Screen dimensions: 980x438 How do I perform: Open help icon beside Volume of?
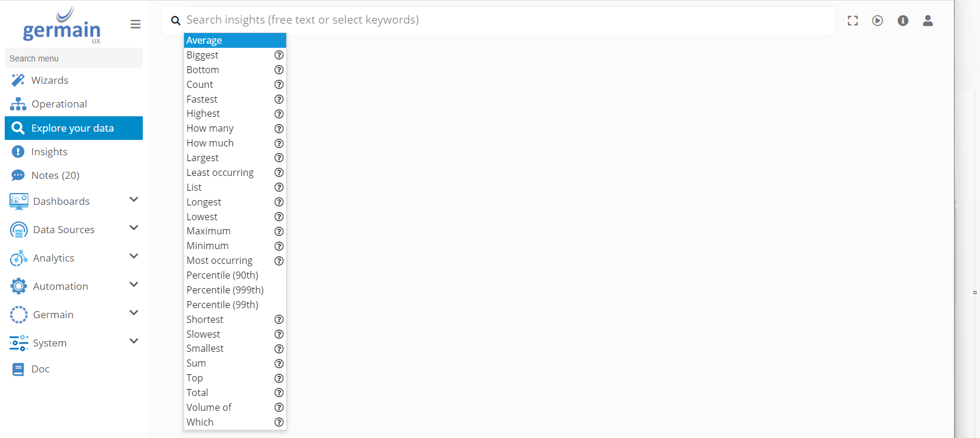click(279, 407)
